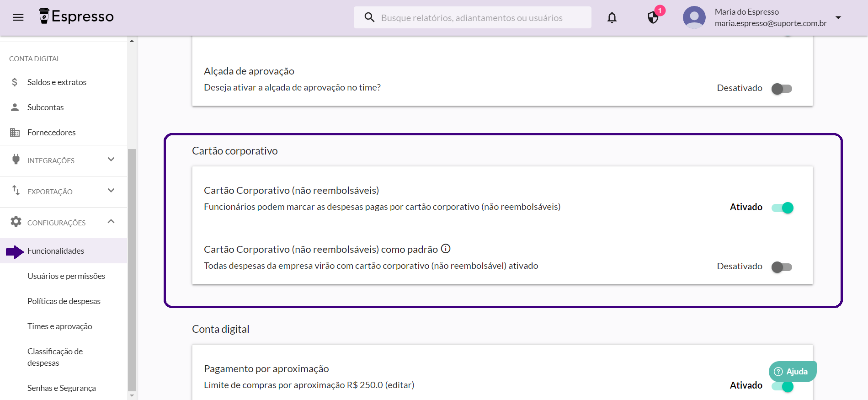The width and height of the screenshot is (868, 400).
Task: Click the INTEGRAÇÕES section label
Action: point(51,161)
